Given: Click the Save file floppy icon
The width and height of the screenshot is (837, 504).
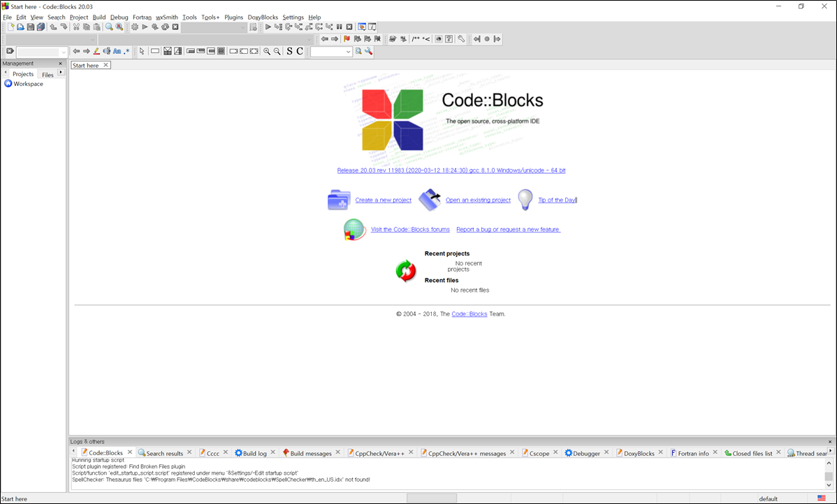Looking at the screenshot, I should [31, 27].
